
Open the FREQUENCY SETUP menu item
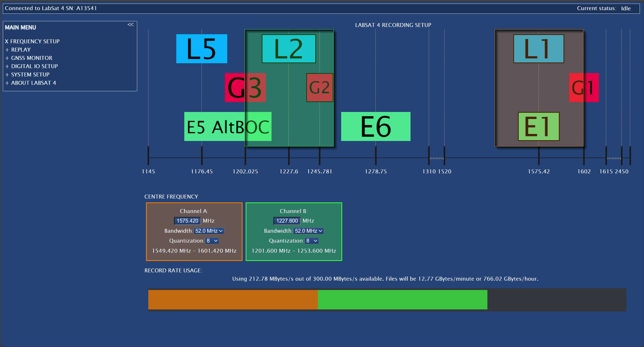(32, 41)
